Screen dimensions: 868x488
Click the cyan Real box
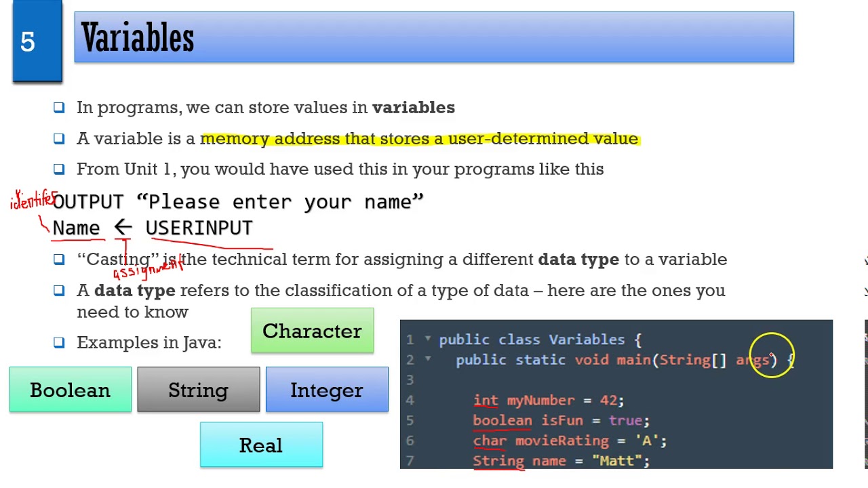coord(261,445)
